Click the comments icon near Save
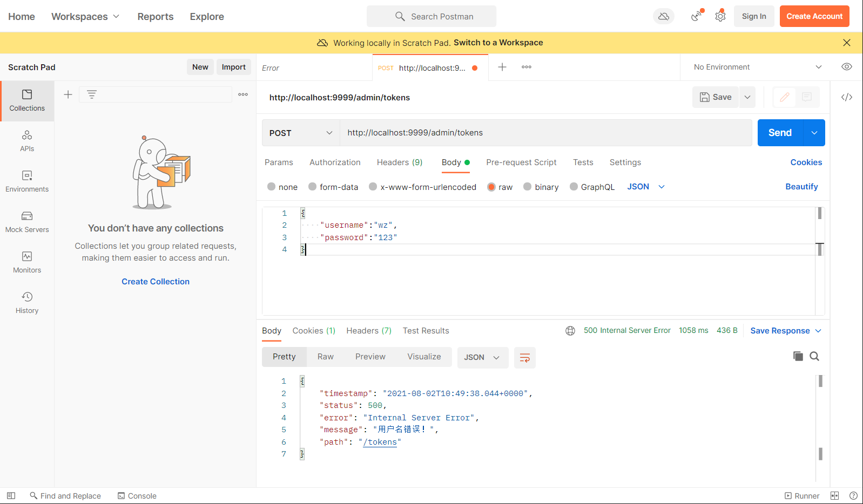Viewport: 863px width, 504px height. point(807,97)
